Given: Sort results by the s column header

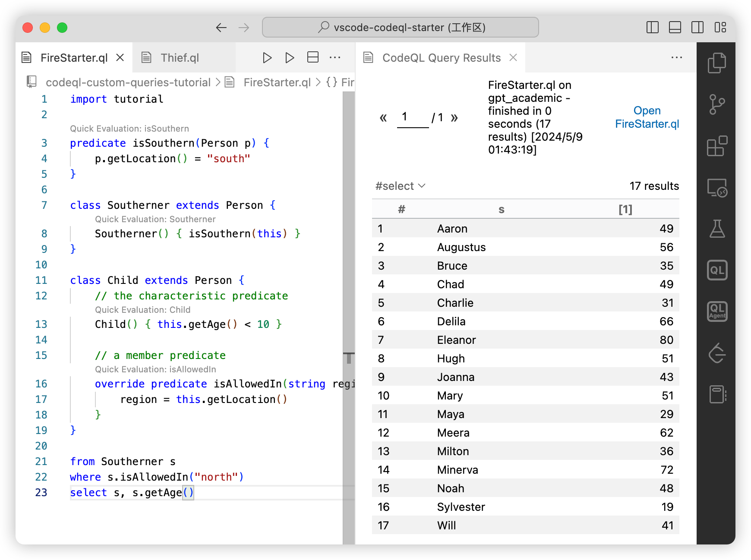Looking at the screenshot, I should click(501, 209).
